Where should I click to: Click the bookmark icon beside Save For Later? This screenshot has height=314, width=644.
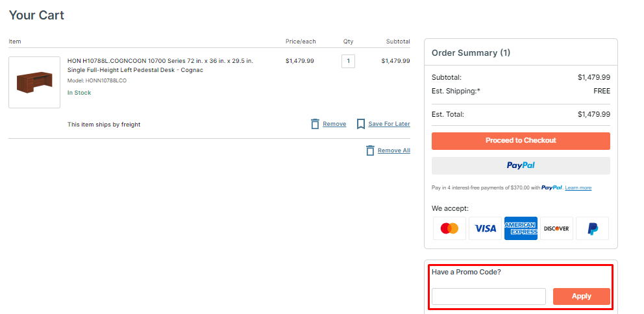360,124
